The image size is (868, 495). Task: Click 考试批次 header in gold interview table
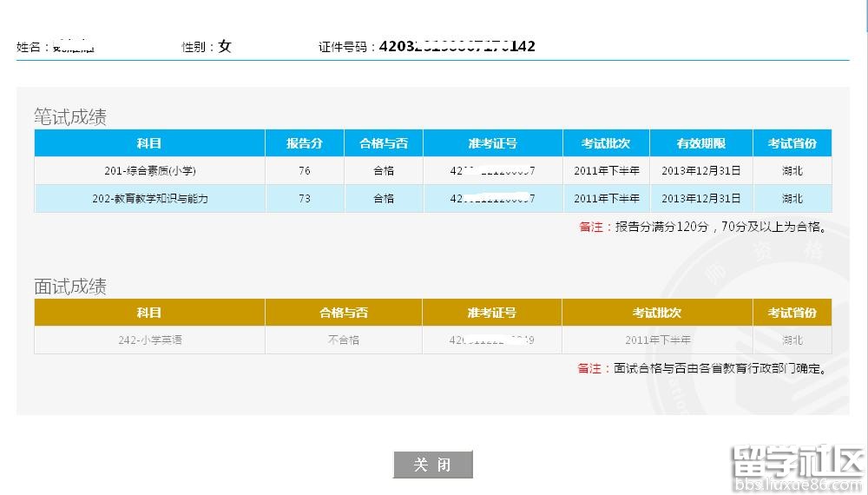(657, 313)
